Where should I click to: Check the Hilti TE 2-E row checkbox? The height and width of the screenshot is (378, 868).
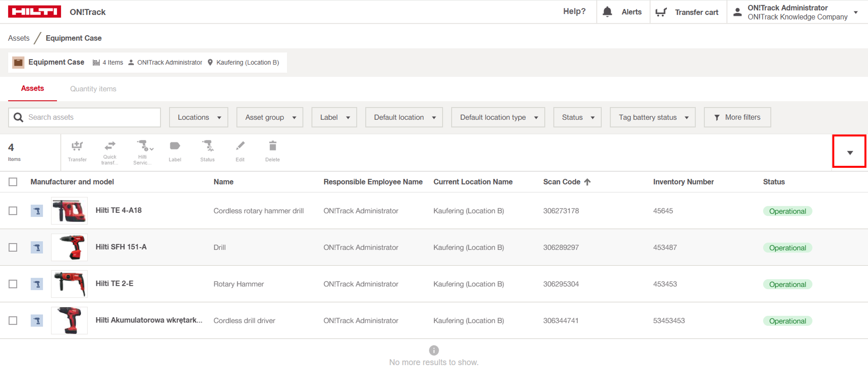(x=13, y=284)
